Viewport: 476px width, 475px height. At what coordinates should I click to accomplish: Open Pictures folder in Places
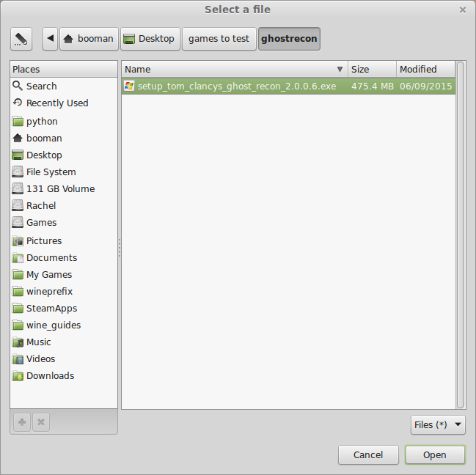pyautogui.click(x=64, y=241)
